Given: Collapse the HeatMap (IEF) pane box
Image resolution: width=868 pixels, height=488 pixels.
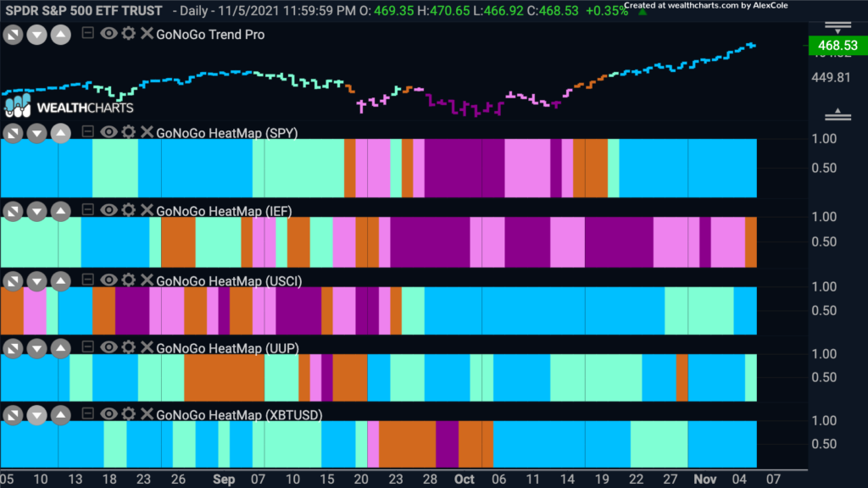Looking at the screenshot, I should [x=87, y=209].
